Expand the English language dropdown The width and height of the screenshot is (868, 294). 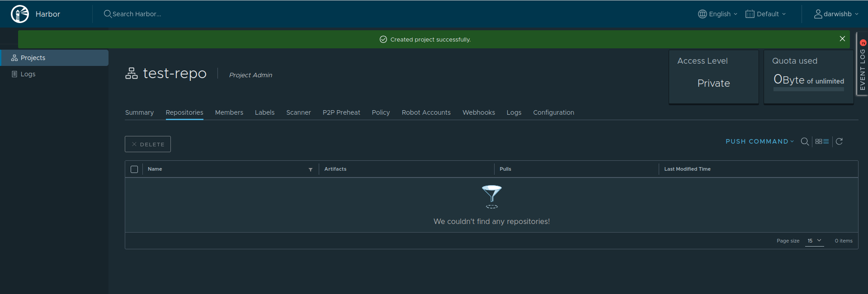718,14
